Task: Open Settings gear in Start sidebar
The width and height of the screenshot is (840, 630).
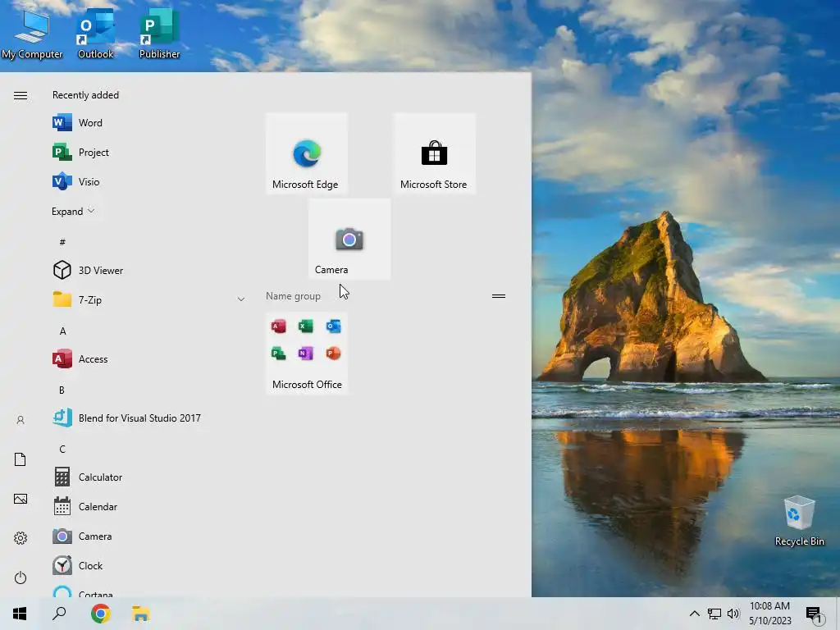Action: [x=21, y=538]
